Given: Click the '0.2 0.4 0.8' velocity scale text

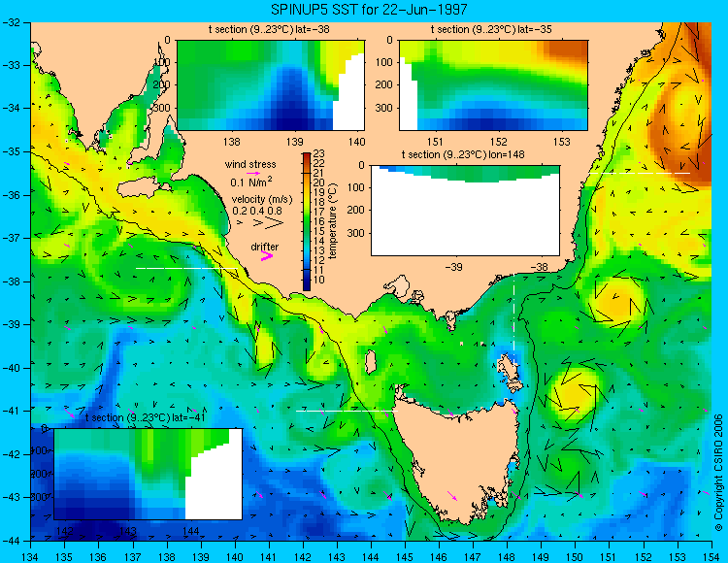Looking at the screenshot, I should [x=257, y=211].
